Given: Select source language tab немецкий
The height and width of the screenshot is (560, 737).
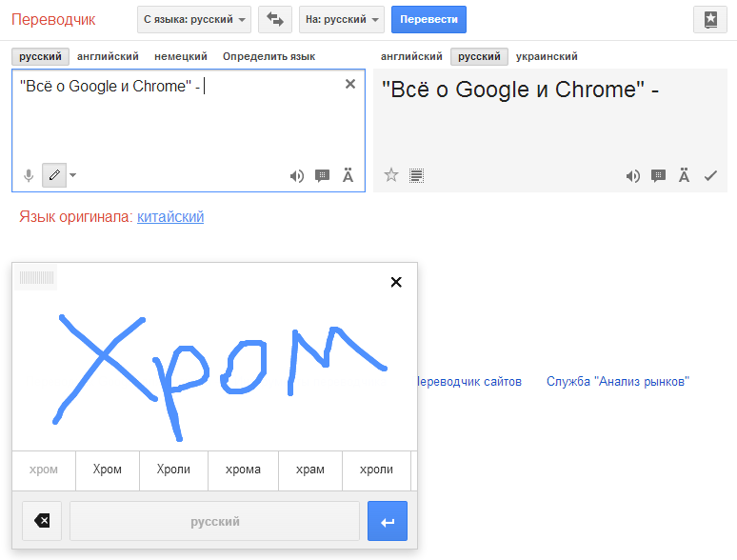Looking at the screenshot, I should click(x=181, y=56).
